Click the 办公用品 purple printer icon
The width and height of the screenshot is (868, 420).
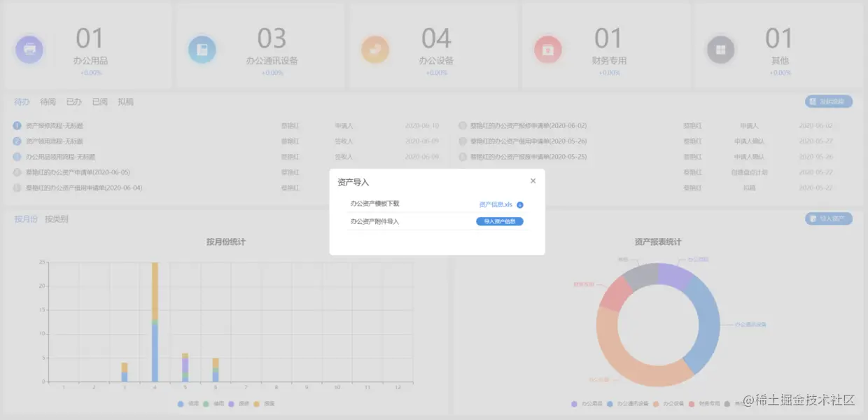point(29,50)
